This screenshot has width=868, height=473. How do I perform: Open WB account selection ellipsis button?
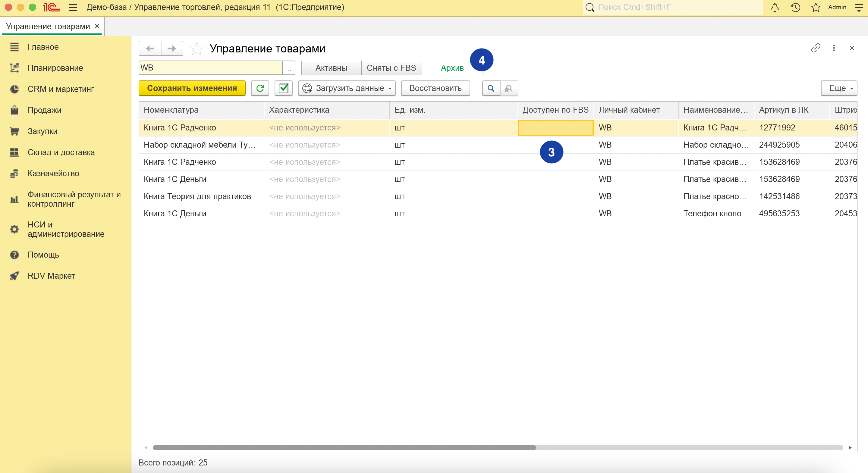click(x=288, y=68)
